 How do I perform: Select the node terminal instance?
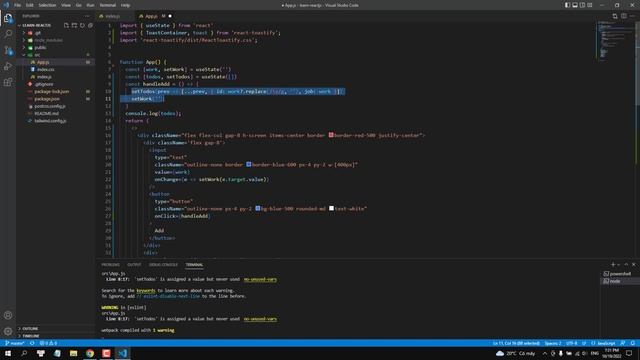click(x=615, y=281)
